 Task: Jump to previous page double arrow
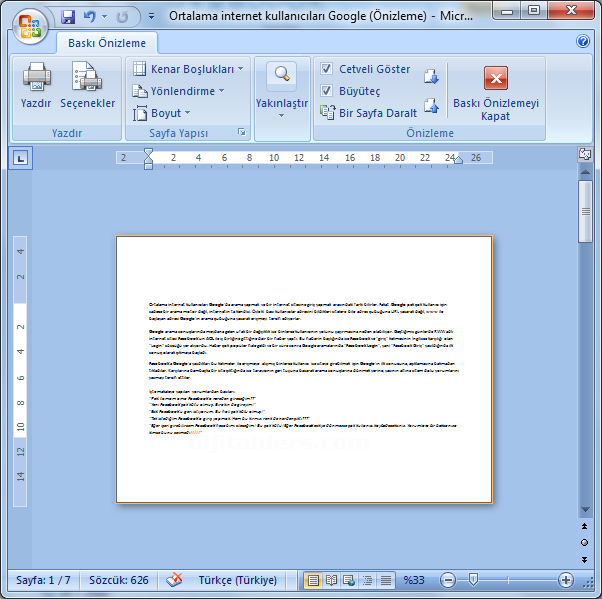(584, 526)
